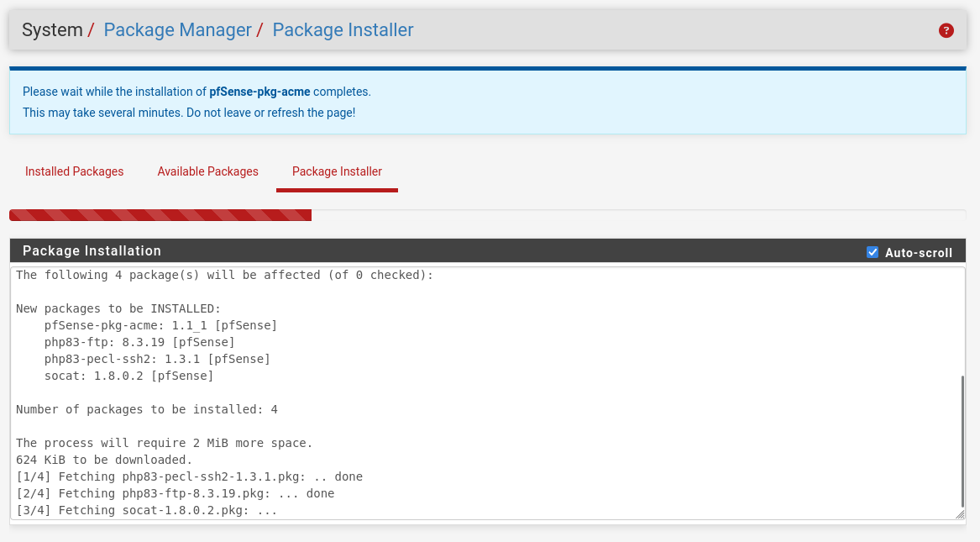Click the log textarea resize handle
The height and width of the screenshot is (542, 980).
(x=960, y=514)
